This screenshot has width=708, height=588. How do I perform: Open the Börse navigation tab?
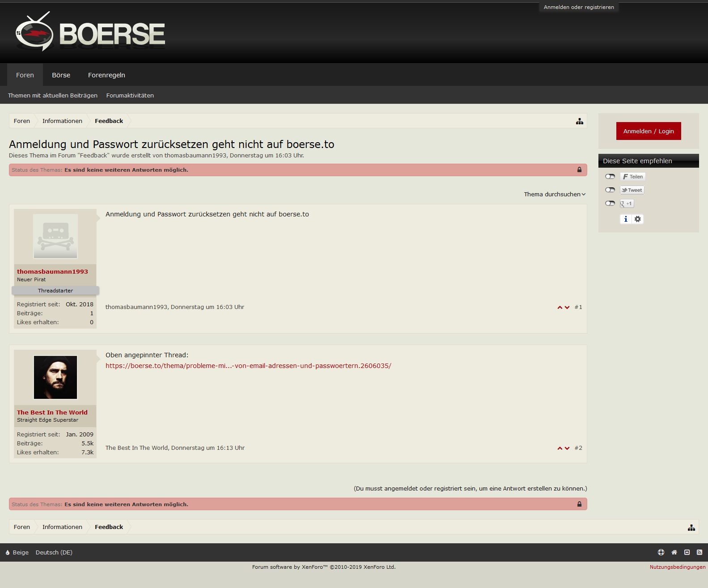point(61,75)
